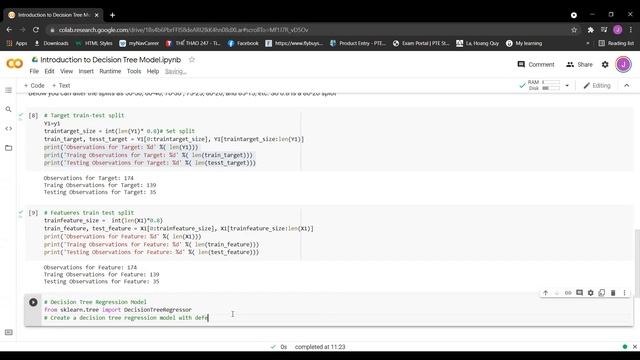This screenshot has height=360, width=640.
Task: Open the user account avatar
Action: [x=623, y=64]
